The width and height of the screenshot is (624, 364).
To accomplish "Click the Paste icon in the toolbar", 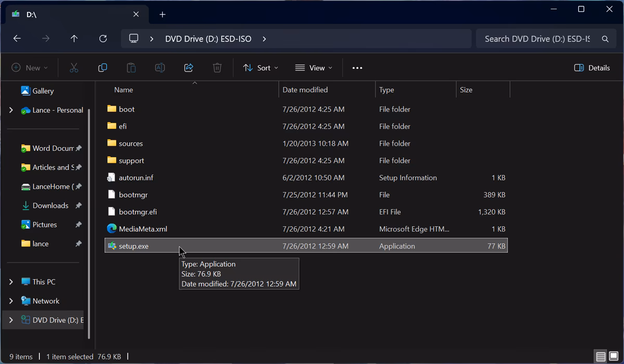I will click(x=131, y=68).
